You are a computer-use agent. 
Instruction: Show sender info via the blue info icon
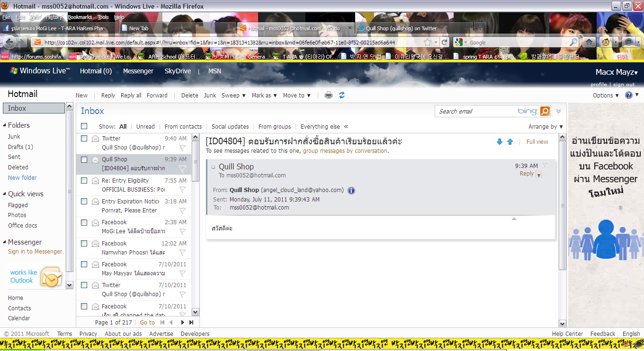[351, 191]
